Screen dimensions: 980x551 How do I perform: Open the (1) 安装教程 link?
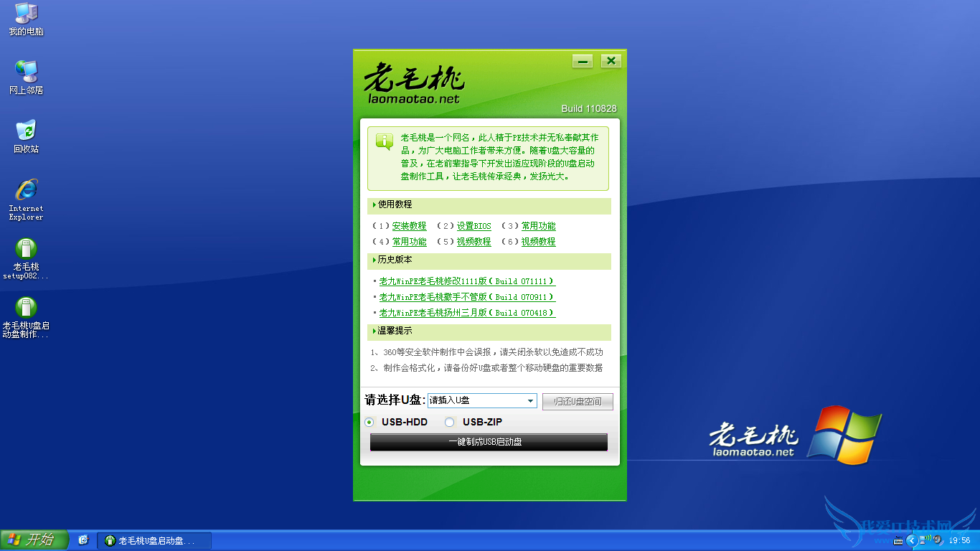pyautogui.click(x=409, y=226)
